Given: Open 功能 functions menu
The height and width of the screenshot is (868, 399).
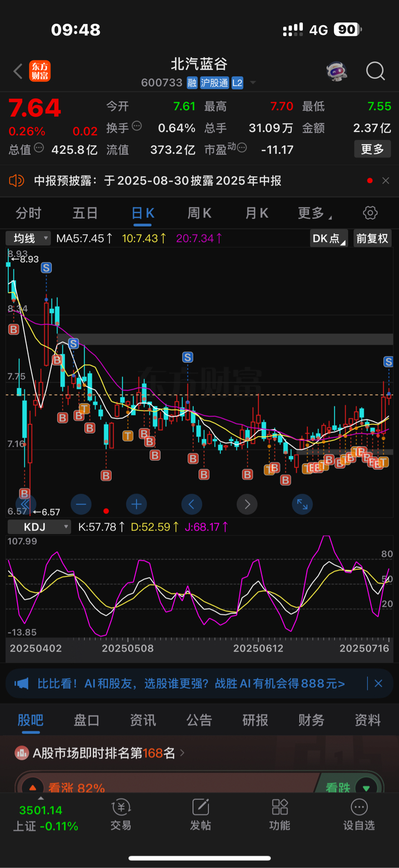Looking at the screenshot, I should tap(280, 815).
